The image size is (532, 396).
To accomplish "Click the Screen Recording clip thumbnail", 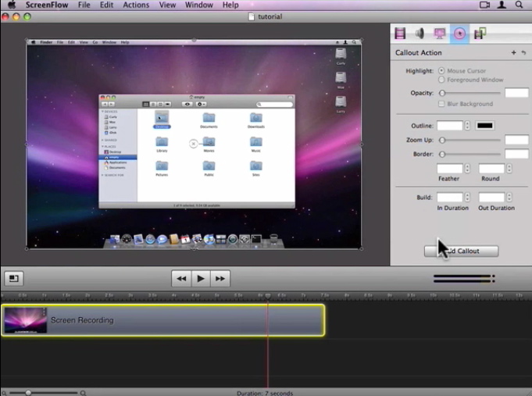I will [x=26, y=320].
